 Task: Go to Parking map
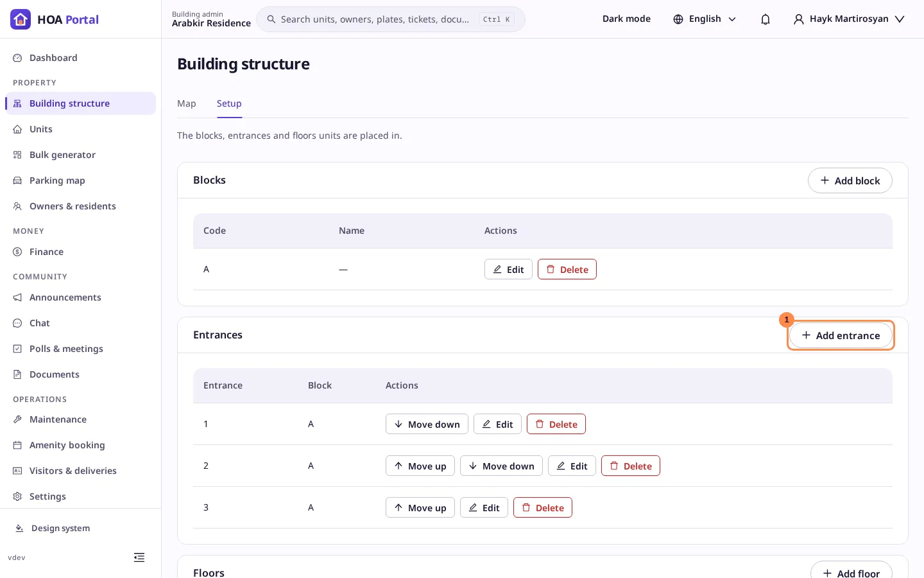[x=80, y=180]
